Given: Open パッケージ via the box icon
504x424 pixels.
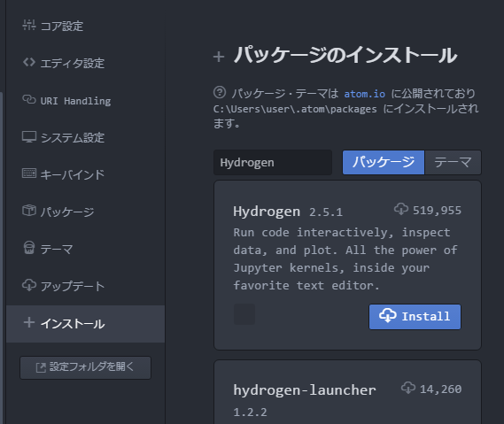Looking at the screenshot, I should point(29,211).
